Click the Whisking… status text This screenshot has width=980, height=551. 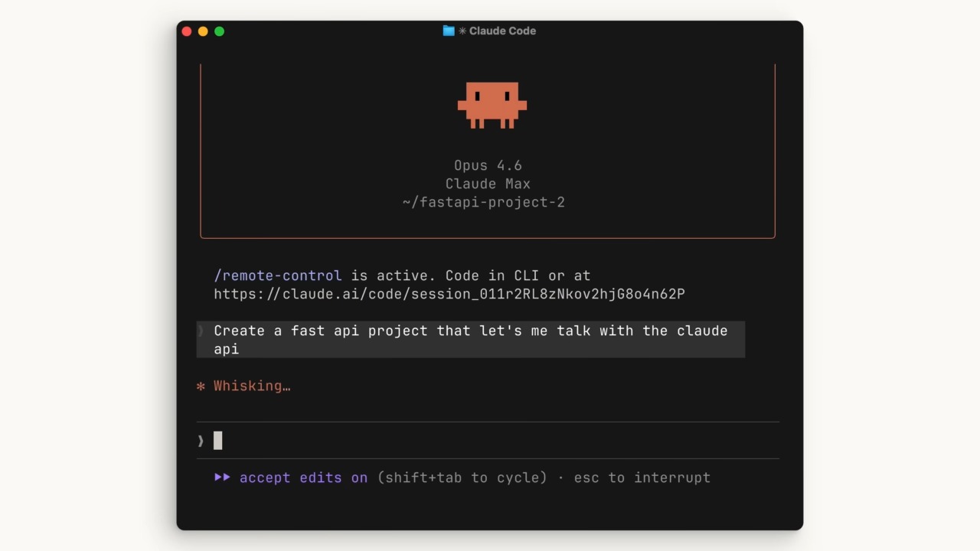pos(252,386)
